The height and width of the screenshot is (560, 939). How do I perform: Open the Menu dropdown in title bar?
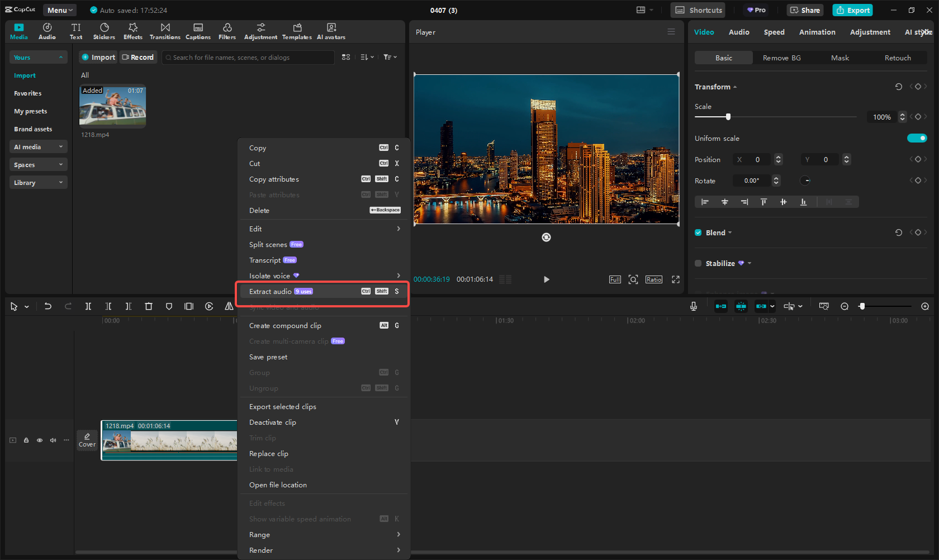60,10
